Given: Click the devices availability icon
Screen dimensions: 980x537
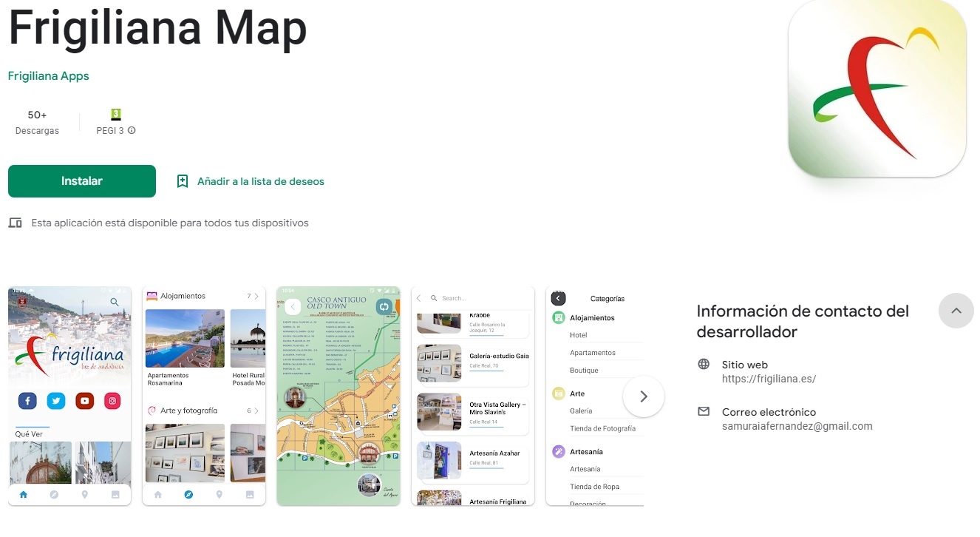Looking at the screenshot, I should (x=15, y=223).
